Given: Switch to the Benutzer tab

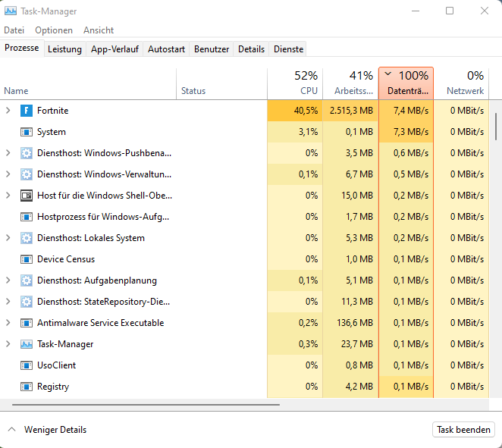Looking at the screenshot, I should click(212, 49).
